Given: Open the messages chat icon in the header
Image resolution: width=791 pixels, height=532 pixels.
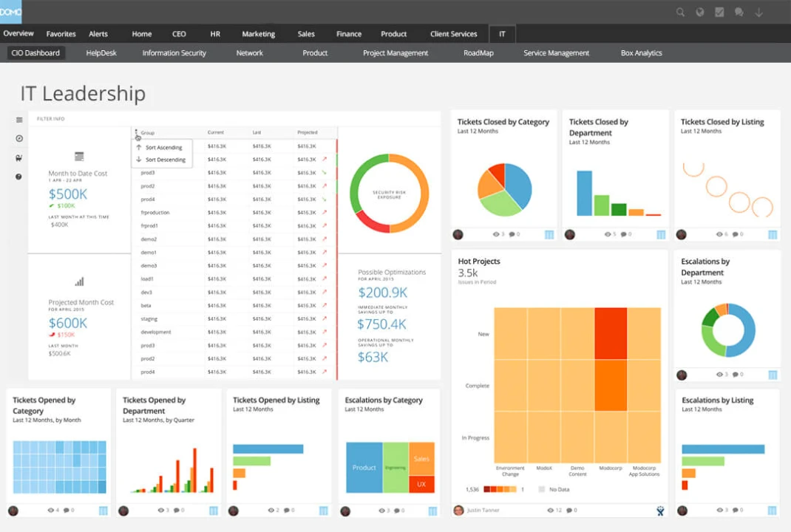Looking at the screenshot, I should tap(739, 12).
